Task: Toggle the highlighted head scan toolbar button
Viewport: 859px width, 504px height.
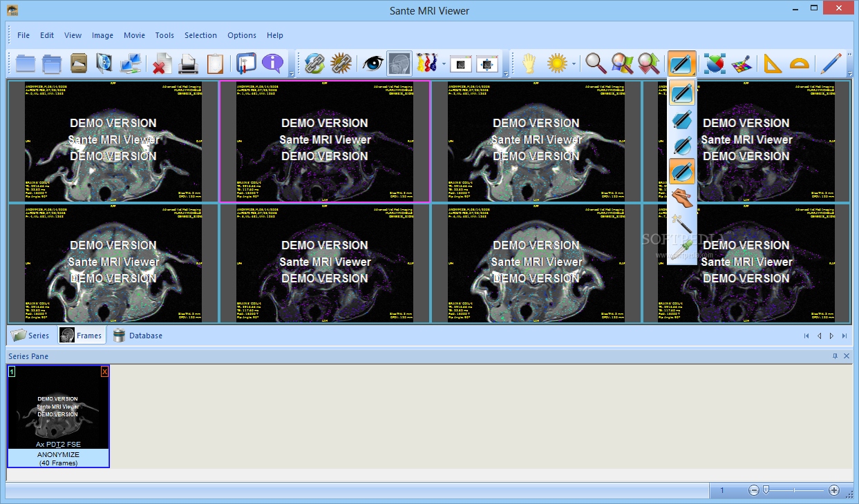Action: (399, 64)
